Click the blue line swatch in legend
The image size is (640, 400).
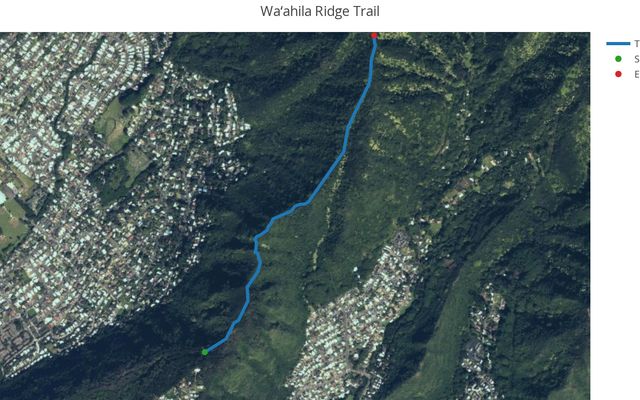pyautogui.click(x=618, y=43)
